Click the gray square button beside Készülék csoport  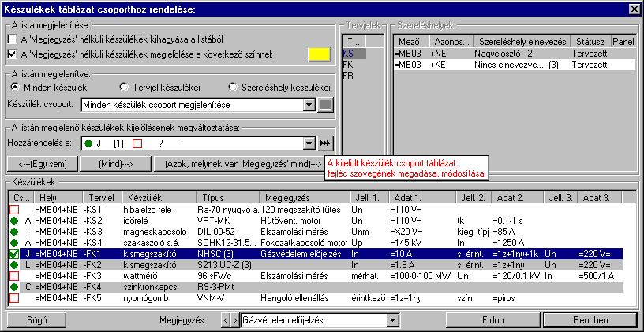pos(324,104)
